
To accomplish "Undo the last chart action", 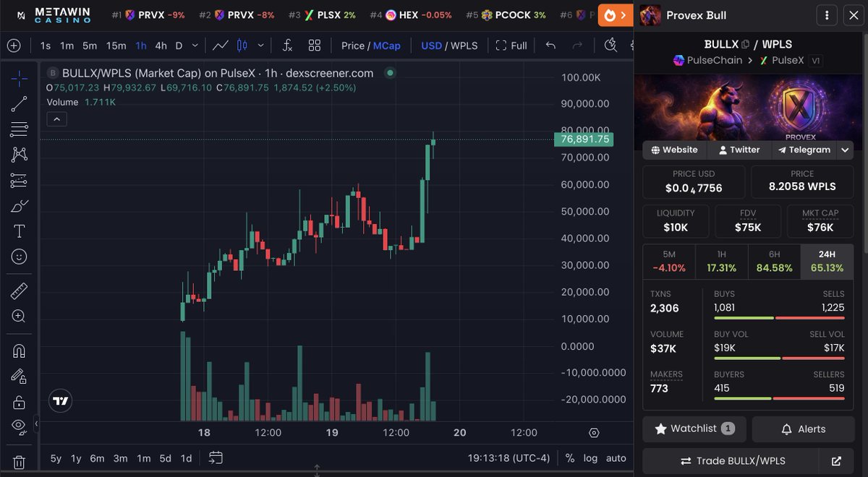I will (x=550, y=46).
